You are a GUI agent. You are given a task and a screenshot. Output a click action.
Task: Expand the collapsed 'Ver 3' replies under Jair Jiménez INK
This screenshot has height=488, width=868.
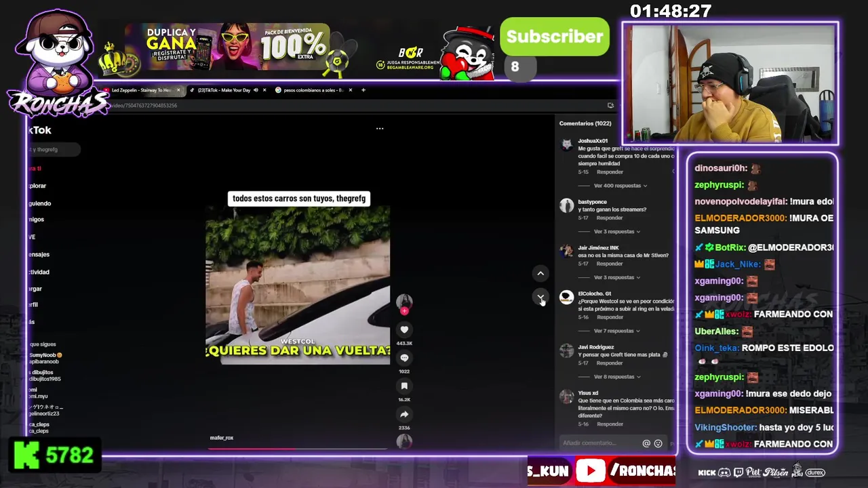click(617, 277)
